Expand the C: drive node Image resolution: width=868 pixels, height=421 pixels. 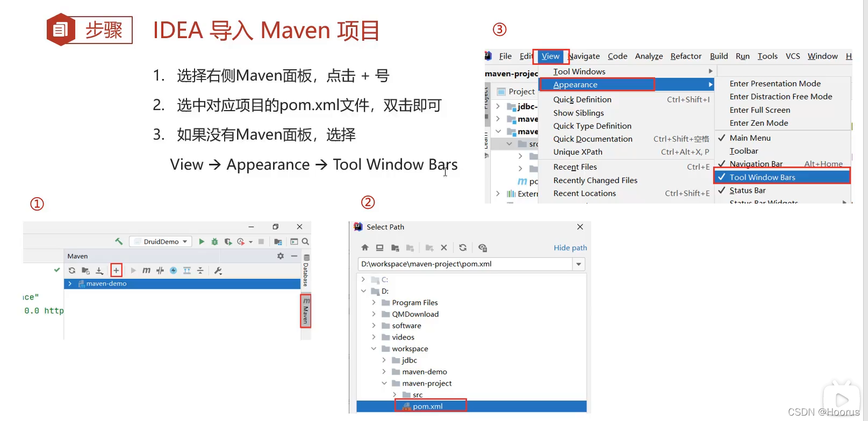click(363, 280)
